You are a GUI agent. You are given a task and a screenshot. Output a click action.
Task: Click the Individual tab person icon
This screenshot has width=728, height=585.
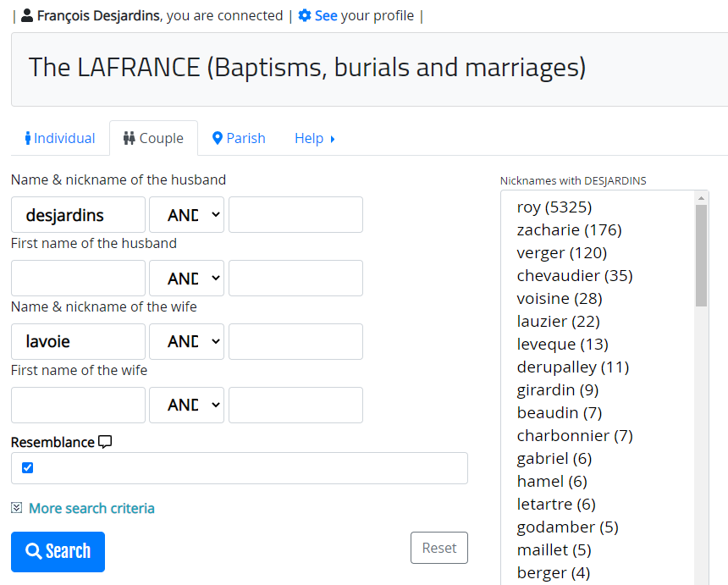tap(28, 138)
